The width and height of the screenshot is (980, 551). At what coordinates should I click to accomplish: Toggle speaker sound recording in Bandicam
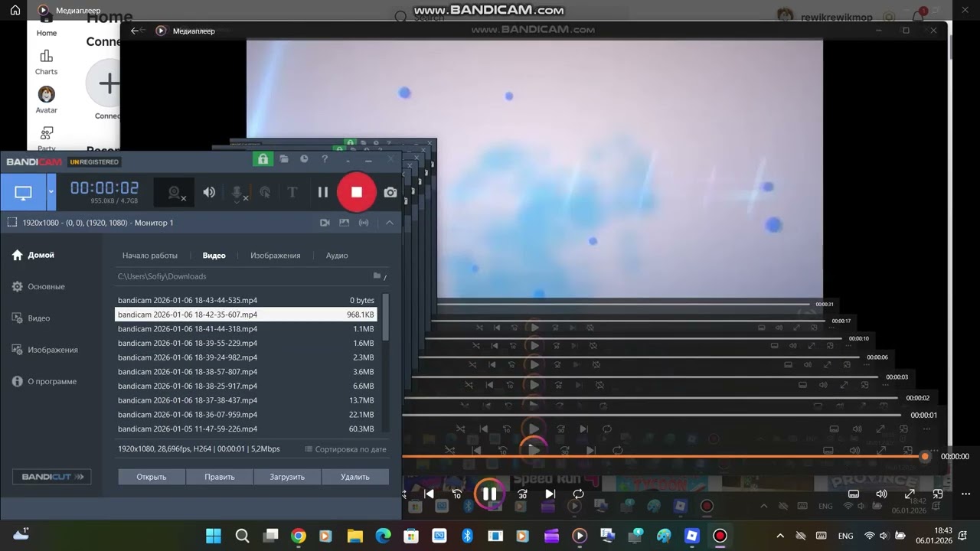(x=209, y=192)
